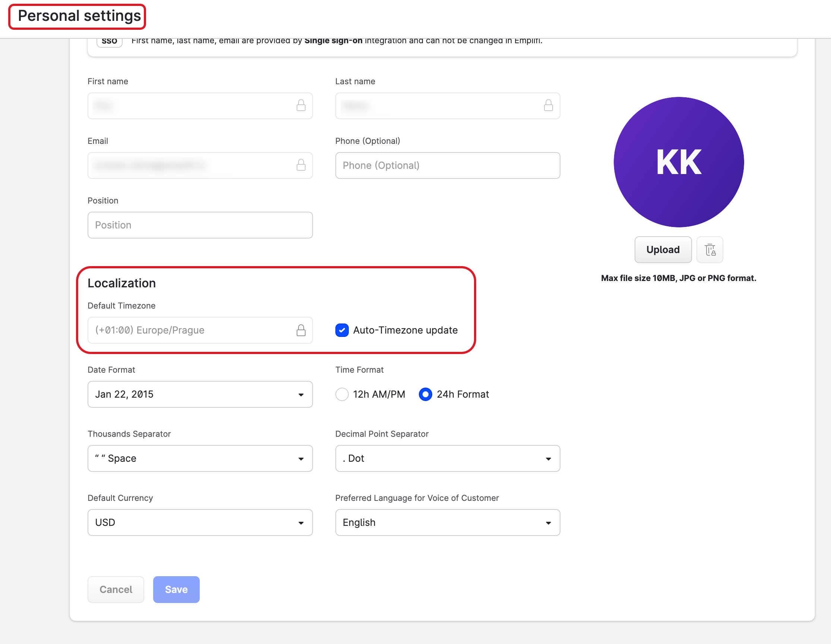Open the Default Currency dropdown
Image resolution: width=831 pixels, height=644 pixels.
pos(200,522)
